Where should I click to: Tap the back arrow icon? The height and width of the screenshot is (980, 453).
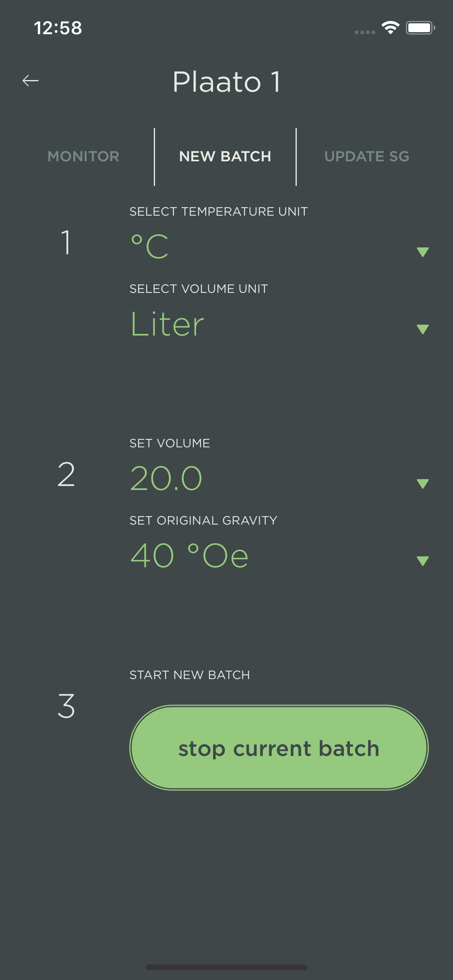tap(31, 81)
